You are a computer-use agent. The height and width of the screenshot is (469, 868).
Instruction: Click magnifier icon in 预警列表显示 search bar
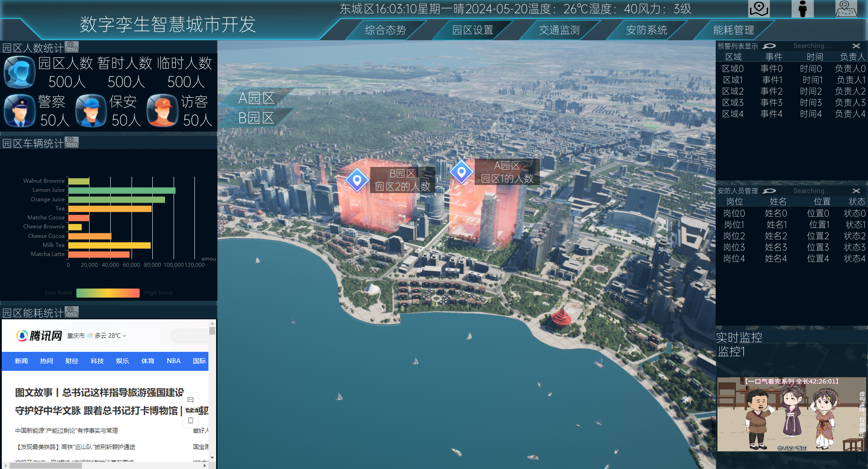(x=769, y=46)
